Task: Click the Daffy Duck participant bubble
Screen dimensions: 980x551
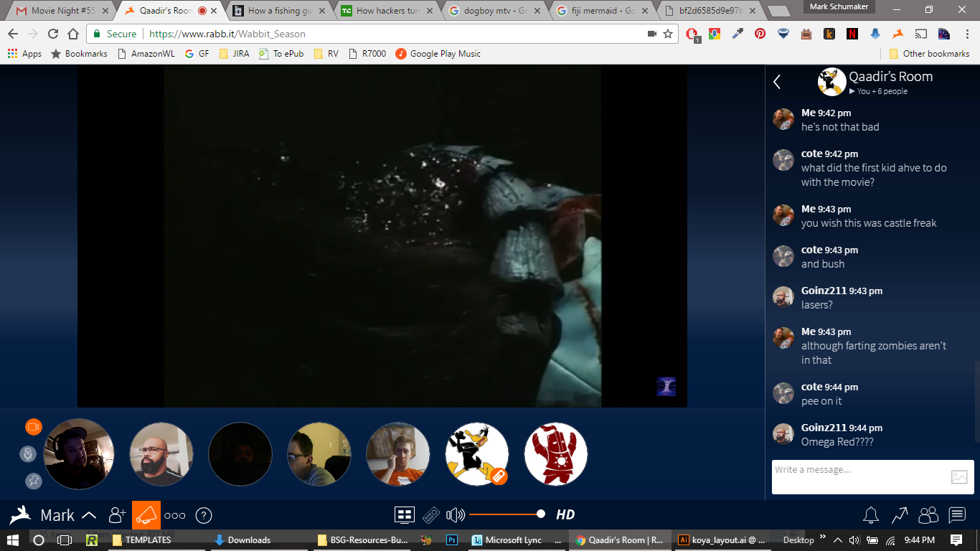Action: coord(477,454)
